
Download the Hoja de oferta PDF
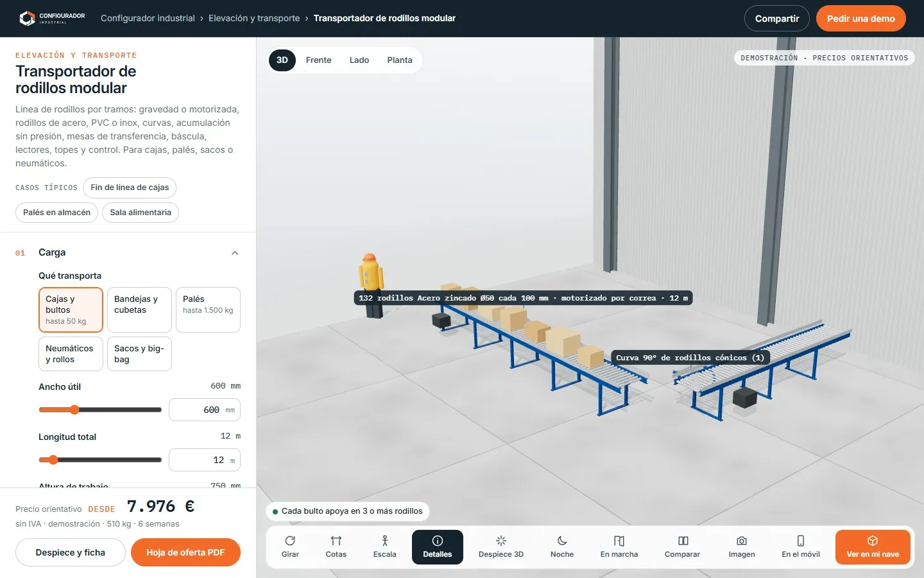[x=185, y=552]
